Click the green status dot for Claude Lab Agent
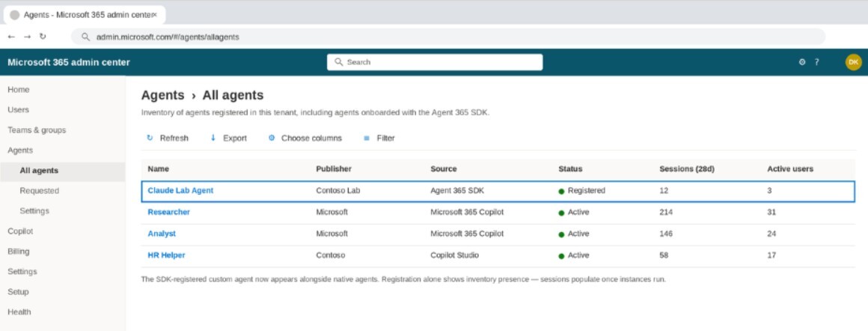The width and height of the screenshot is (868, 331). coord(561,191)
